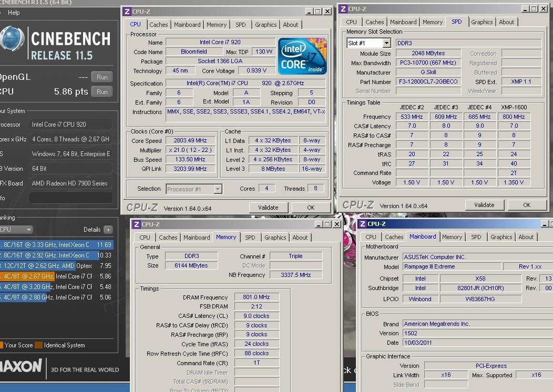Select the CPU tab in the SPD window
Viewport: 553px width, 392px height.
tap(351, 22)
